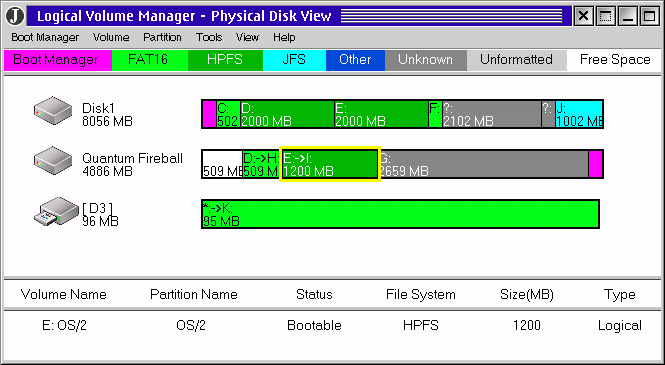This screenshot has width=665, height=365.
Task: Select the E: OS/2 volume row
Action: point(332,326)
